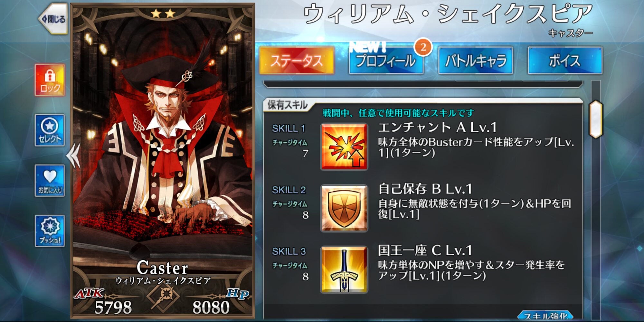Open the ボイス voice tab

[565, 61]
